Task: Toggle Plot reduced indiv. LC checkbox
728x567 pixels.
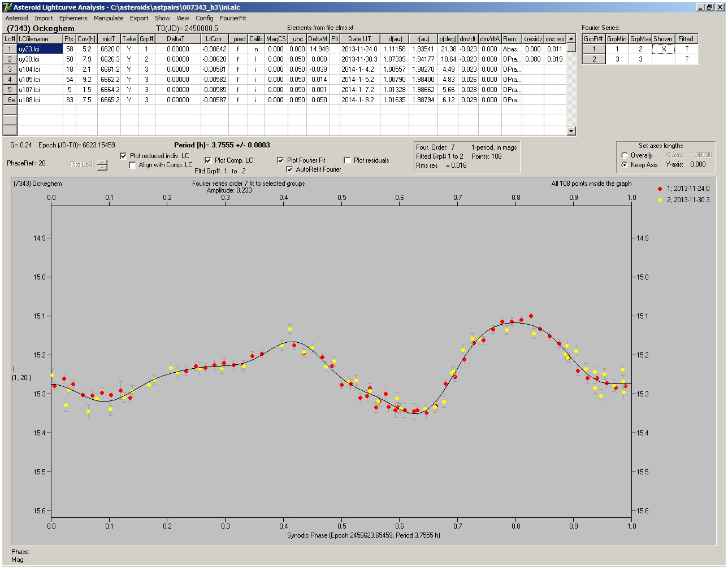Action: (124, 155)
